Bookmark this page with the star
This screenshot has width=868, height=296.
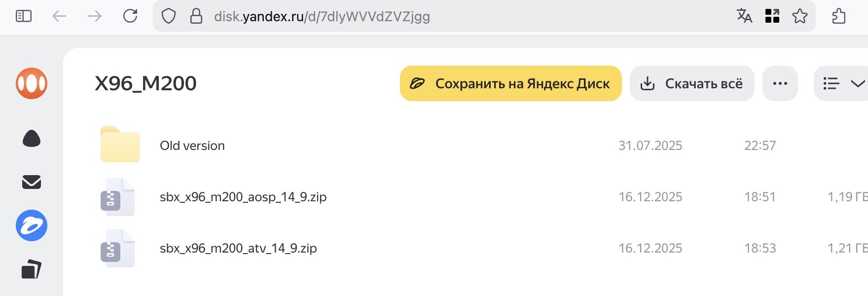tap(799, 16)
